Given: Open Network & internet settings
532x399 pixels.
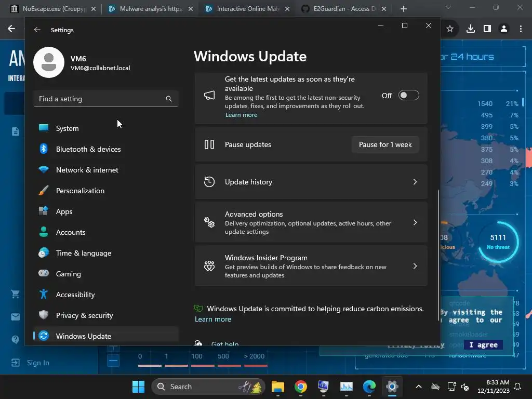Looking at the screenshot, I should click(x=106, y=170).
